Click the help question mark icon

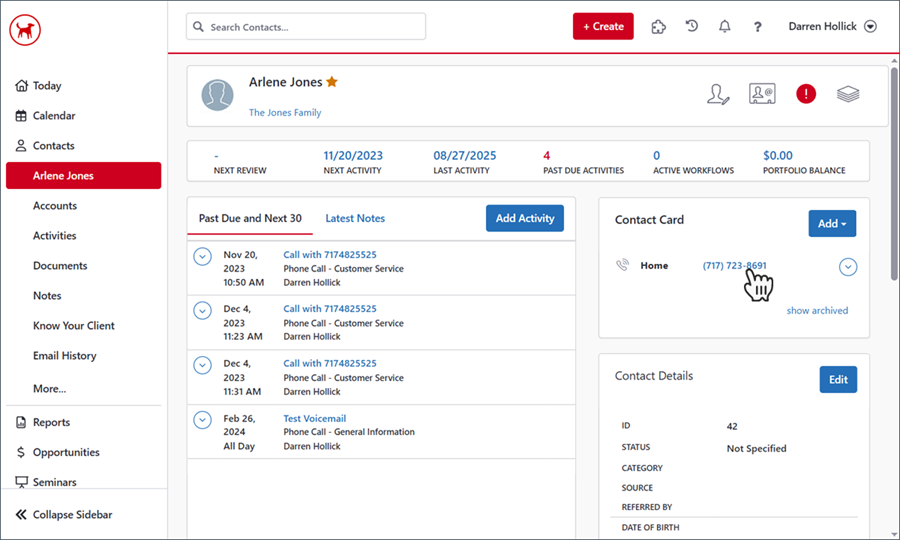[x=758, y=27]
